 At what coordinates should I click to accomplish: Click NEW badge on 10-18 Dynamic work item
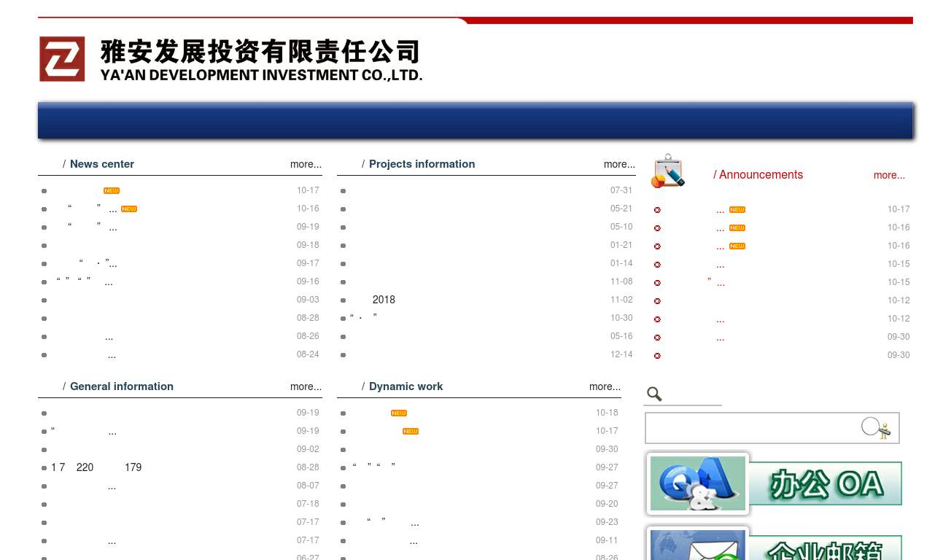pos(399,413)
